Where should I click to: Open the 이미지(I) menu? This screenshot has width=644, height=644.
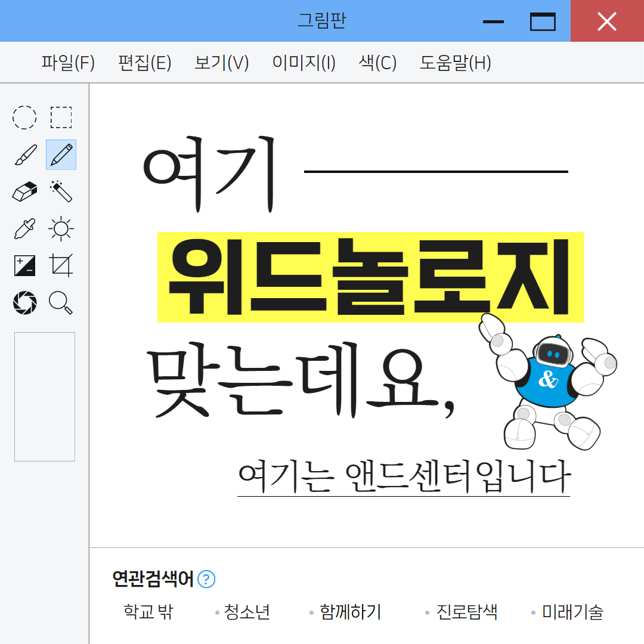304,63
